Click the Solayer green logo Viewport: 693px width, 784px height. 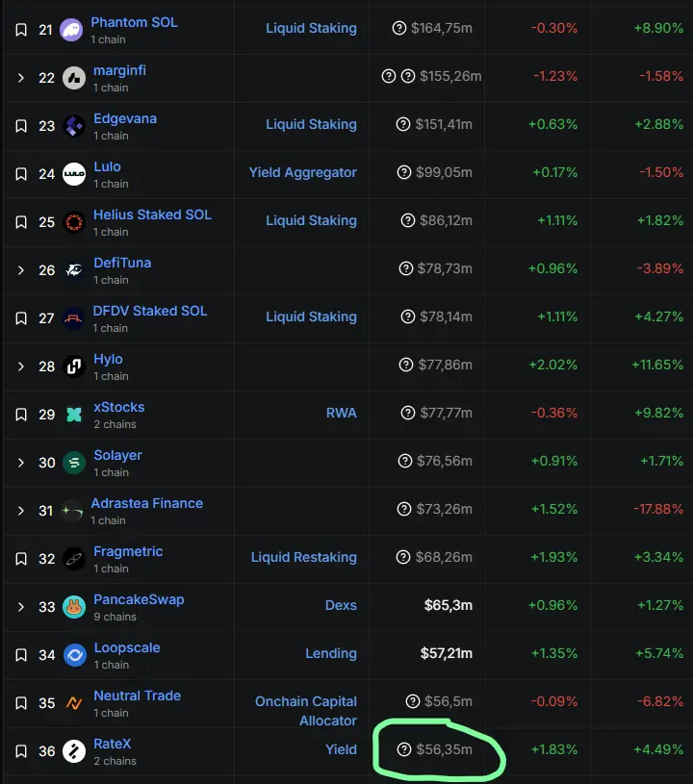pos(74,463)
